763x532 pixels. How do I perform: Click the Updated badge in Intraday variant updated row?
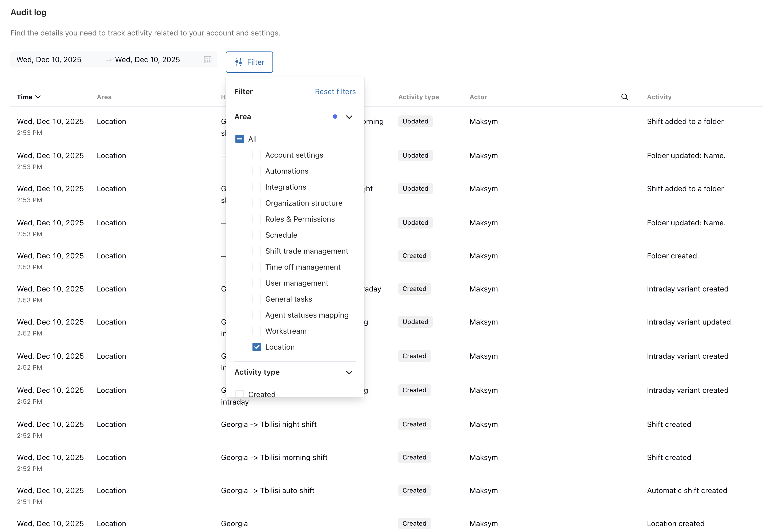(415, 322)
